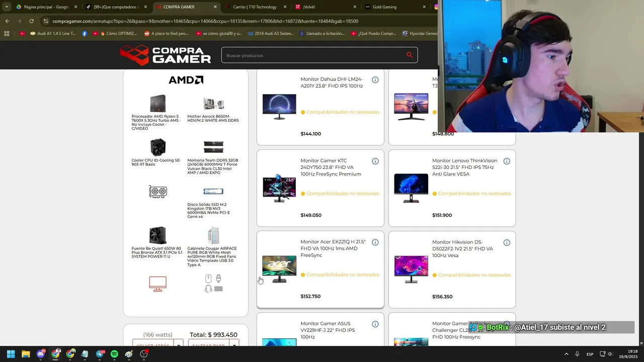Show info for Acer EK221Q H monitor

pos(375,242)
